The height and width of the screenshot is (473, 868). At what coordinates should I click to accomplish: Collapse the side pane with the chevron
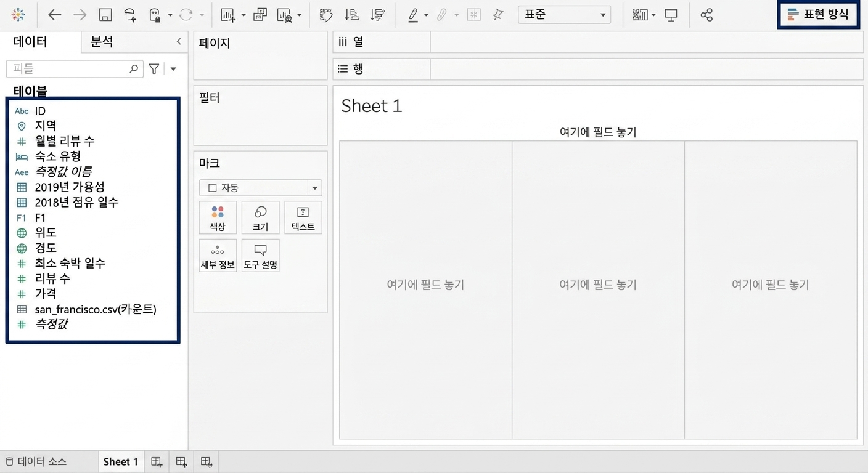[179, 42]
